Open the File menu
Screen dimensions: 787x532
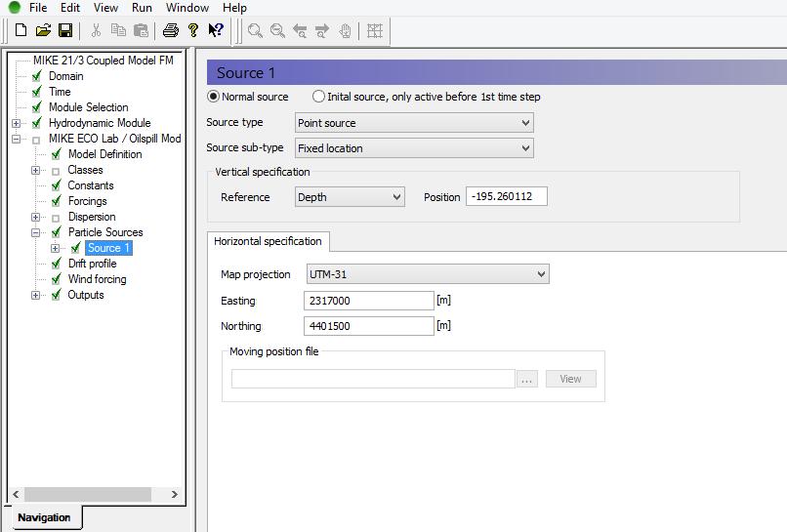(38, 8)
